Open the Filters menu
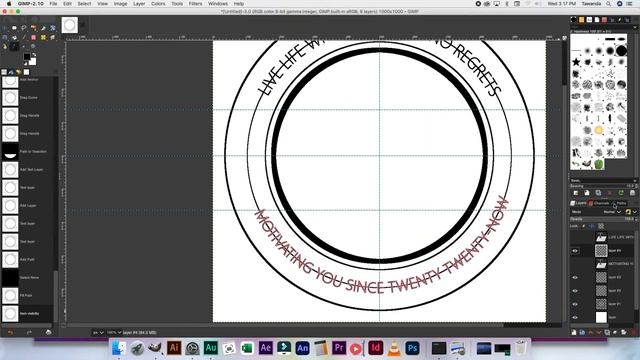Screen dimensions: 640x360 coord(195,4)
